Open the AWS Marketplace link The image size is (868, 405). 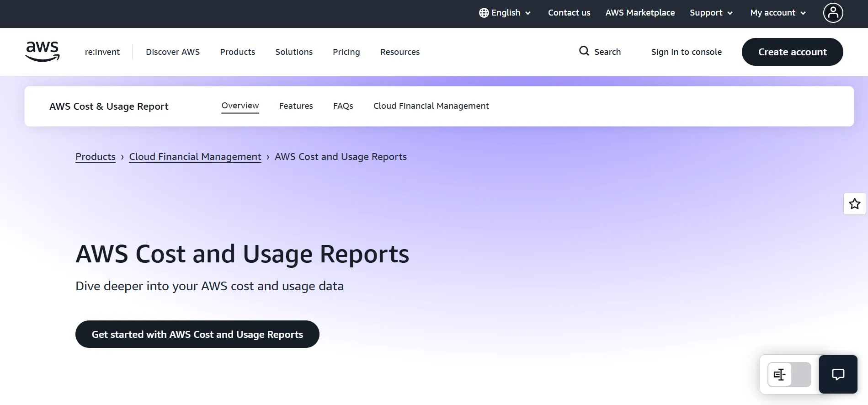click(640, 13)
